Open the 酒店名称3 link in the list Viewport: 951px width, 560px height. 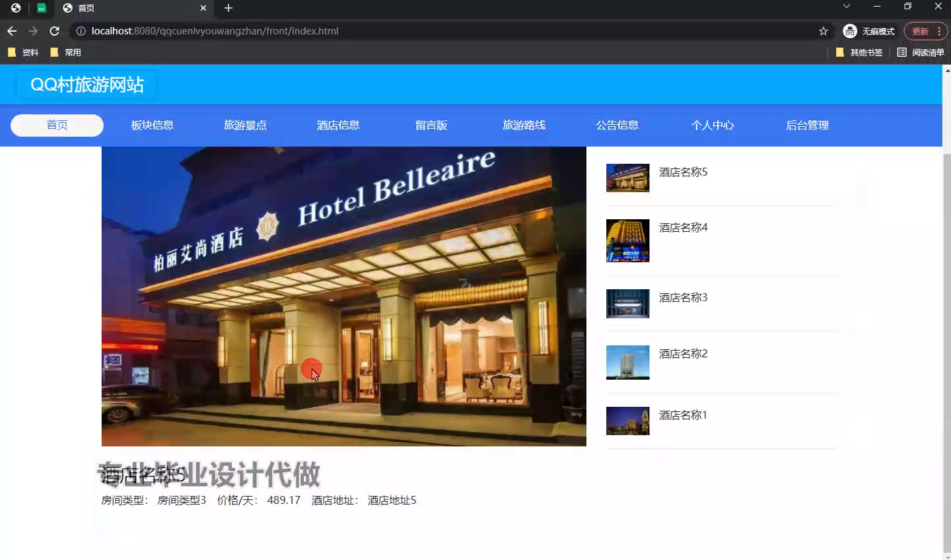click(684, 298)
